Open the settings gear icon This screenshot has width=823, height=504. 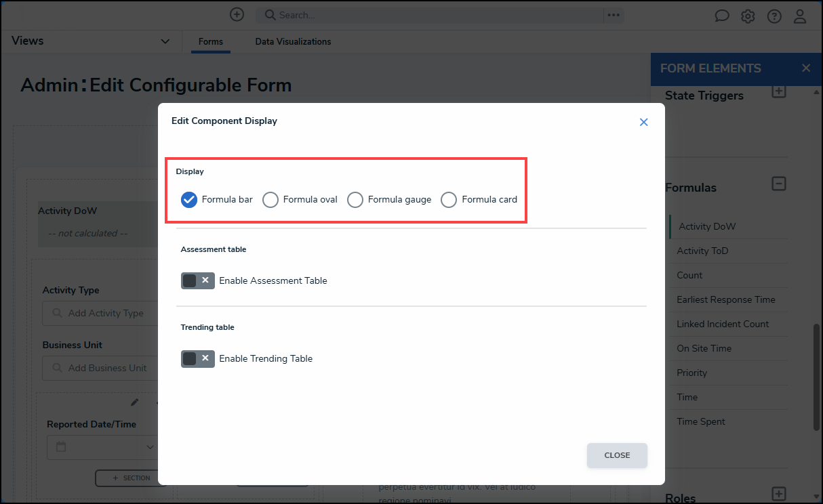tap(748, 16)
